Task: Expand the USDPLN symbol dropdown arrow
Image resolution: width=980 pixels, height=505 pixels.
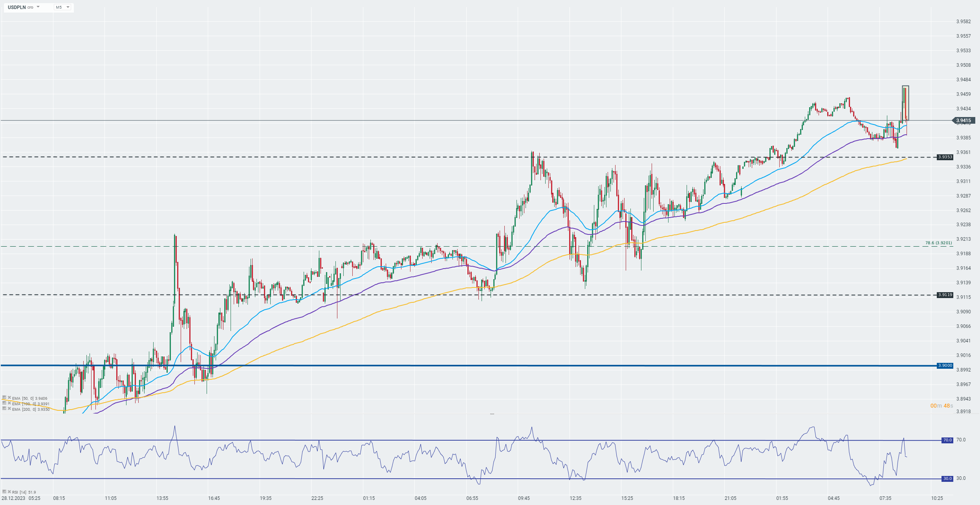Action: click(38, 7)
